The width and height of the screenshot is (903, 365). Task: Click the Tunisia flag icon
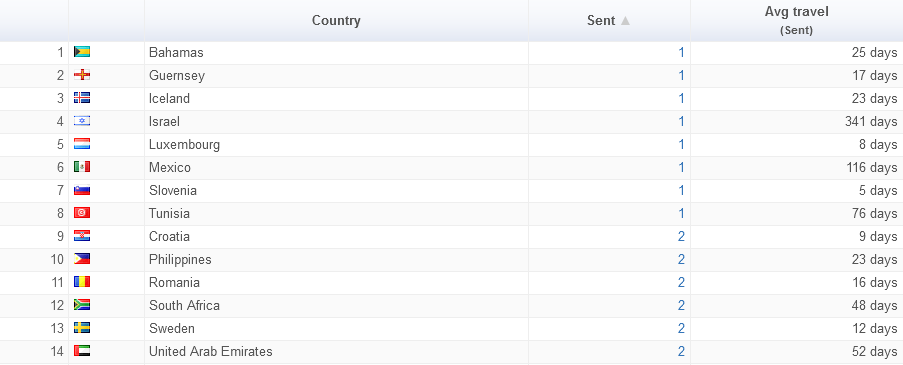[82, 214]
